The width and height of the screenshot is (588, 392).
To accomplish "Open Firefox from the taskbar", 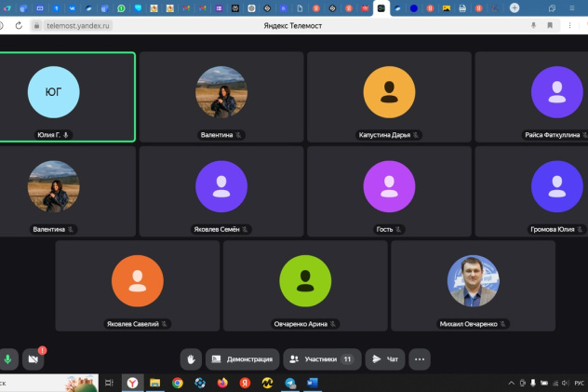I will coord(222,383).
